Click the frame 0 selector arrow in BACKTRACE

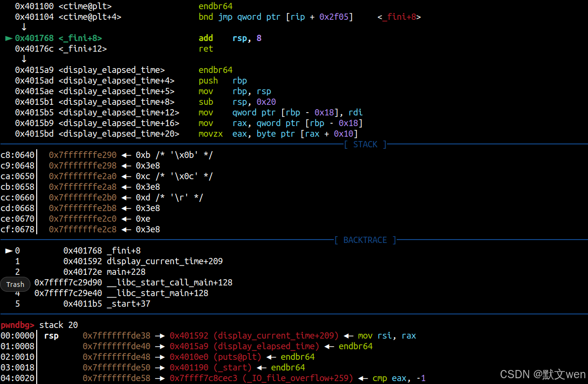coord(8,250)
